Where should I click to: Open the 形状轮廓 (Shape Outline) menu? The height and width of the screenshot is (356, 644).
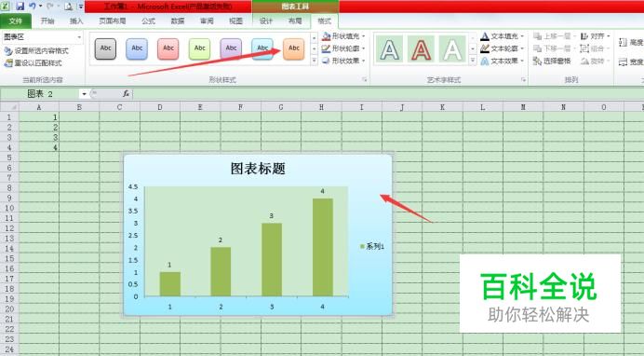pos(343,48)
